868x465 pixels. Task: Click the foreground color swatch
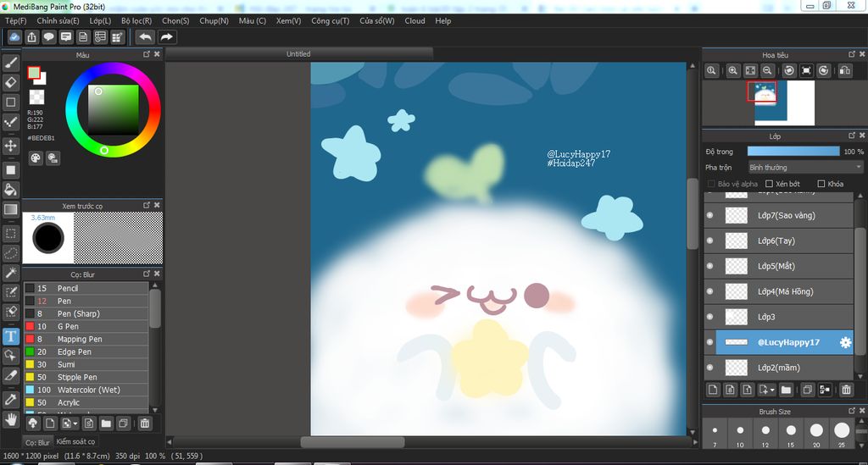point(34,73)
